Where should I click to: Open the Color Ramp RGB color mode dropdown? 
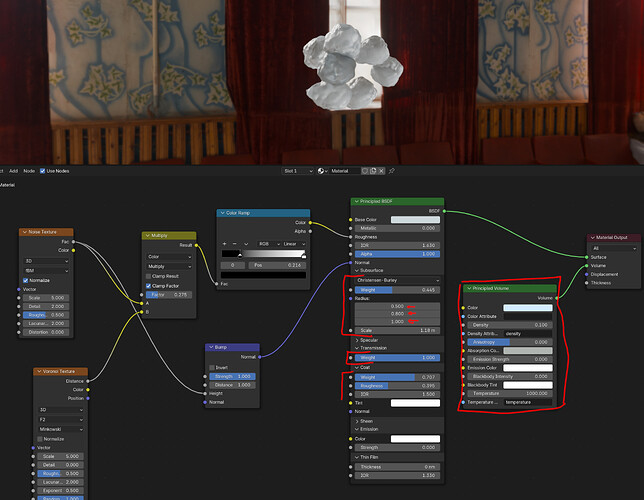pos(269,244)
